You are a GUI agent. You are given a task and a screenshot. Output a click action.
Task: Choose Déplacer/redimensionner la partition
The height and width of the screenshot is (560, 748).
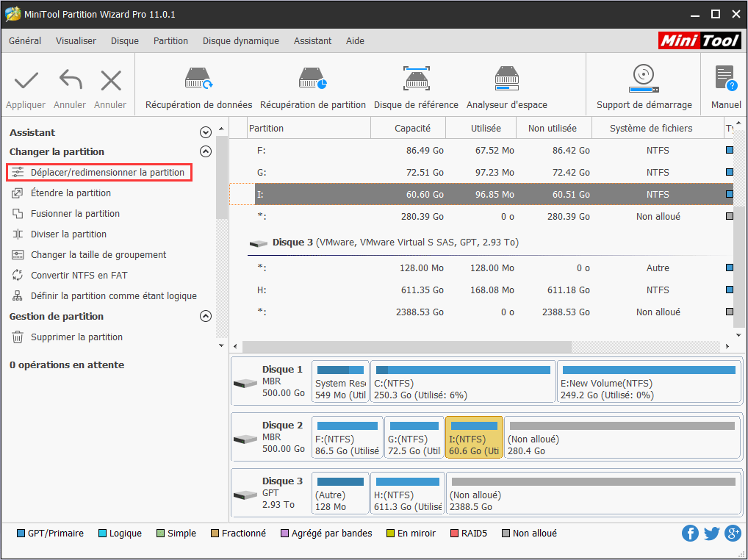(x=99, y=172)
